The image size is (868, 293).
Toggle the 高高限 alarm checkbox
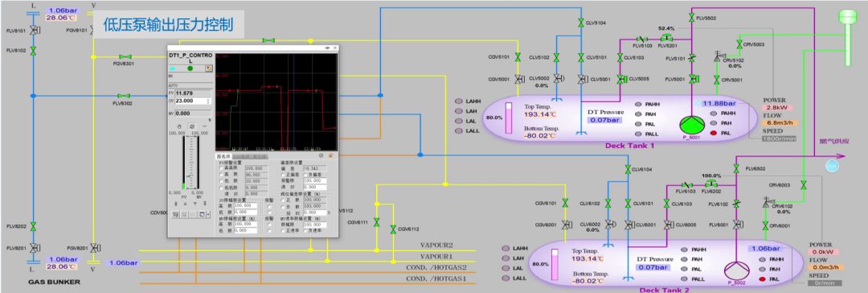(x=221, y=168)
